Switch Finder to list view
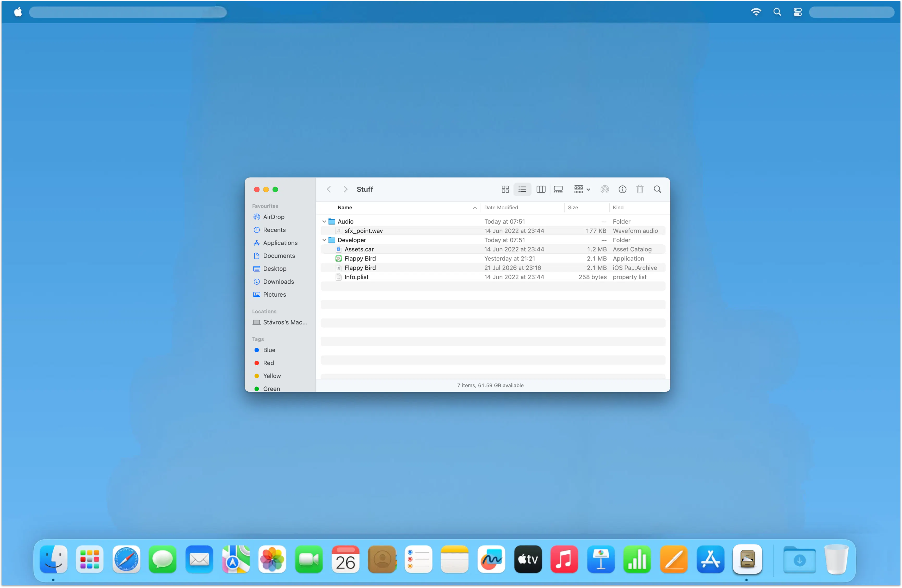The width and height of the screenshot is (902, 588). point(522,189)
